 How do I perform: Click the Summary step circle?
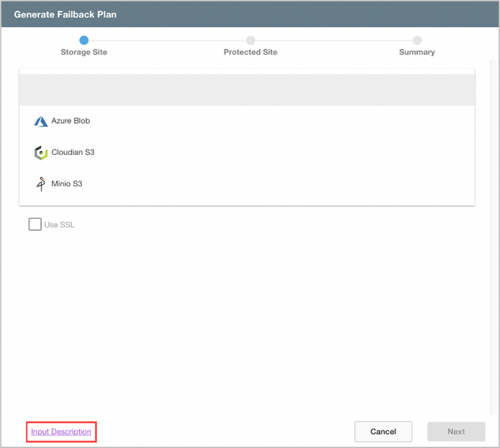[417, 40]
